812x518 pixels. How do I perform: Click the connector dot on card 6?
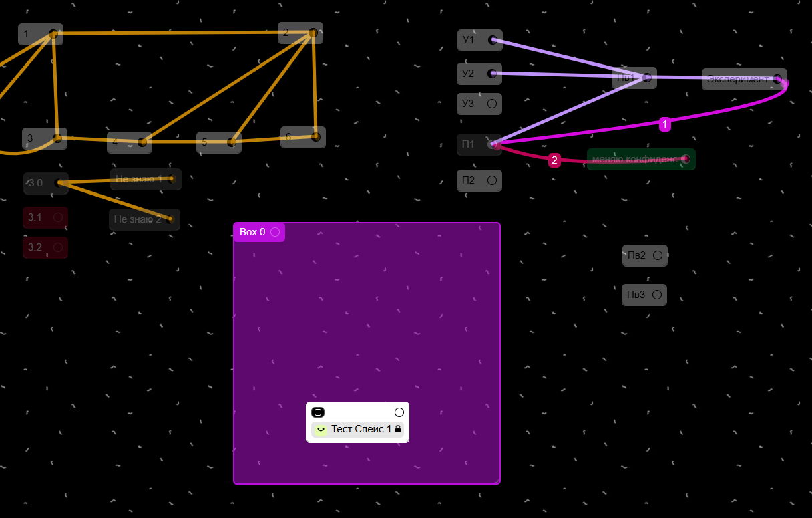click(x=315, y=137)
